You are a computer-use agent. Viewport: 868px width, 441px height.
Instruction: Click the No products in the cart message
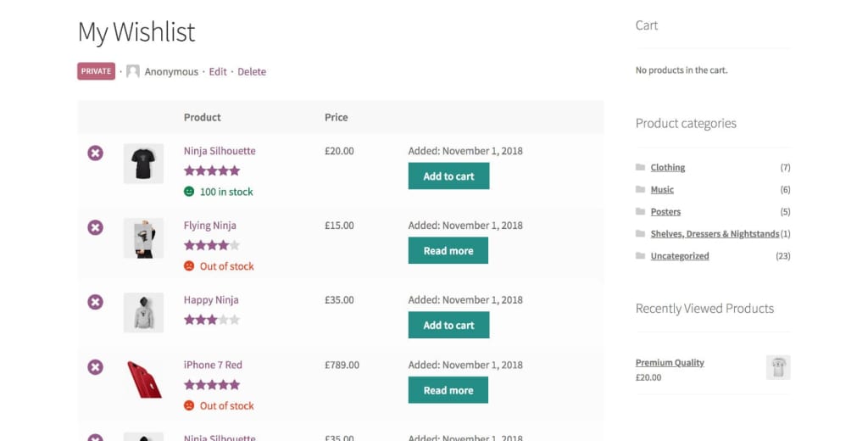click(x=682, y=70)
